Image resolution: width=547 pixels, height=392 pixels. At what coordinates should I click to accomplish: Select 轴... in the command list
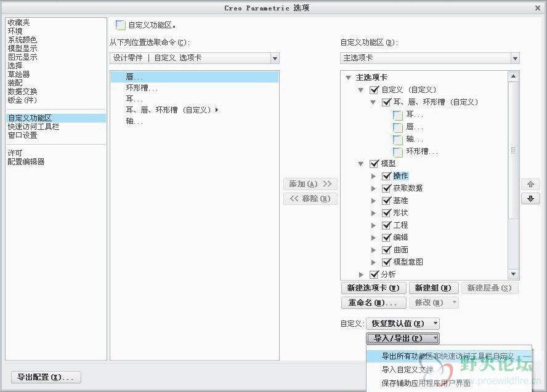[x=195, y=121]
